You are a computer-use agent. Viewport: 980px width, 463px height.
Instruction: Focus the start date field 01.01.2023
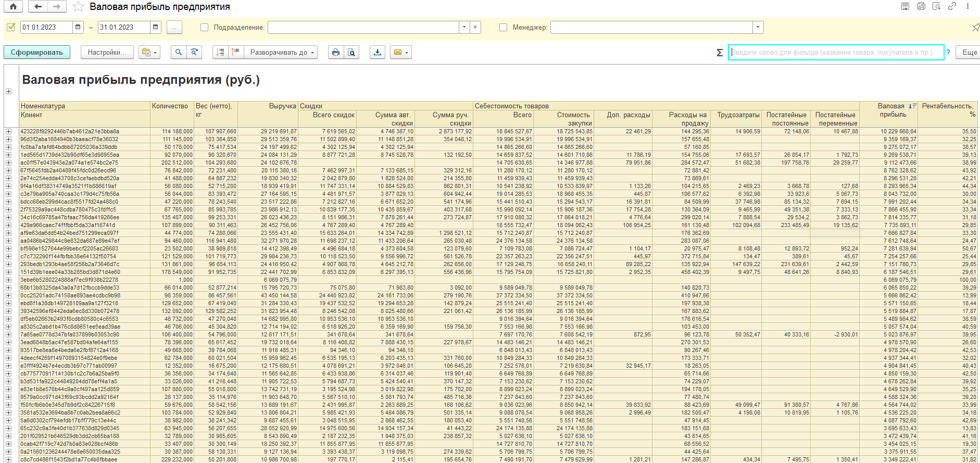point(46,27)
